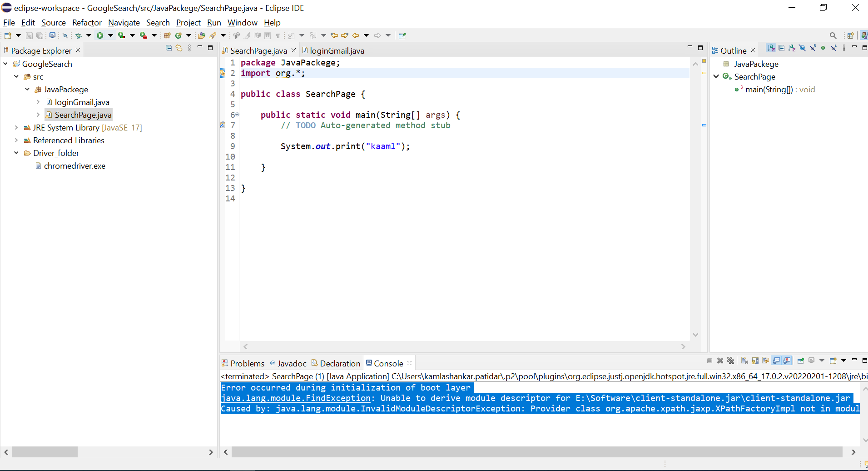Toggle Show Console on standard output change

(x=776, y=361)
